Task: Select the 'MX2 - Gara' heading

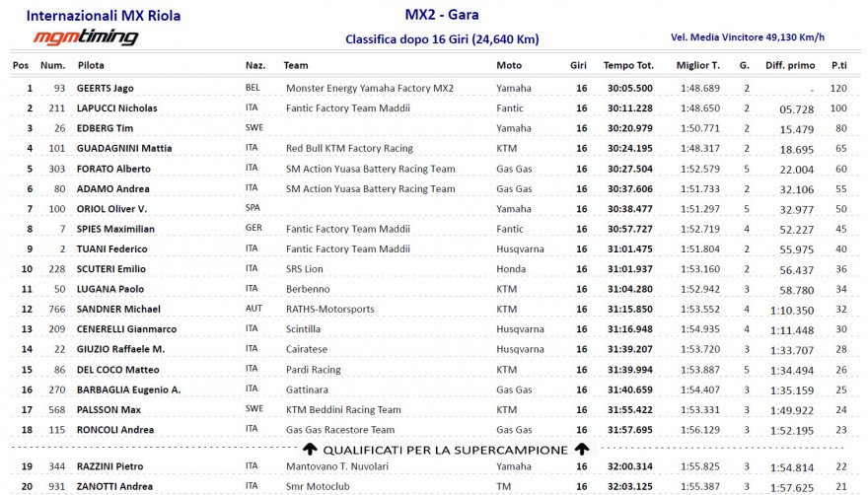Action: click(442, 15)
